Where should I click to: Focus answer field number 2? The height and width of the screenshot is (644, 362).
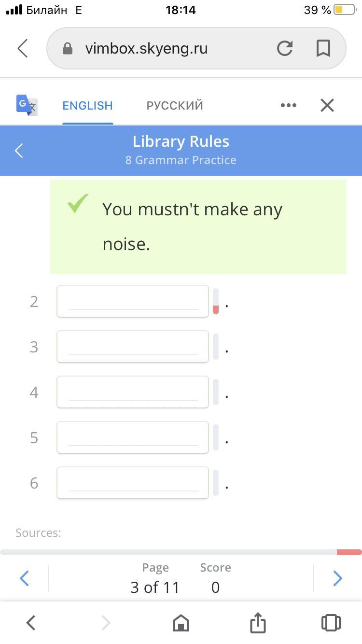pyautogui.click(x=133, y=301)
